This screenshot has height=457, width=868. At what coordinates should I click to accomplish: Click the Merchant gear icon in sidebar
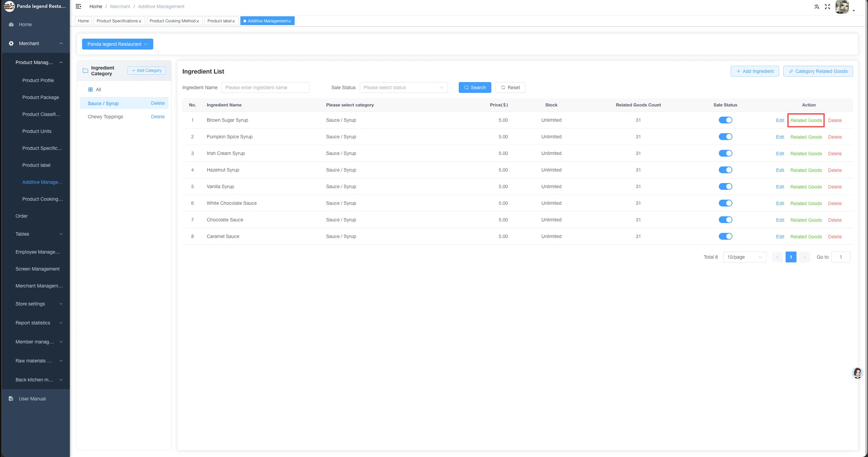11,43
